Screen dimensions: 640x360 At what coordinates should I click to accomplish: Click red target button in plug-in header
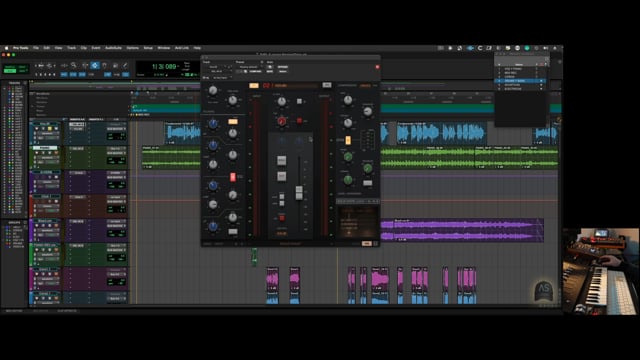(x=377, y=67)
